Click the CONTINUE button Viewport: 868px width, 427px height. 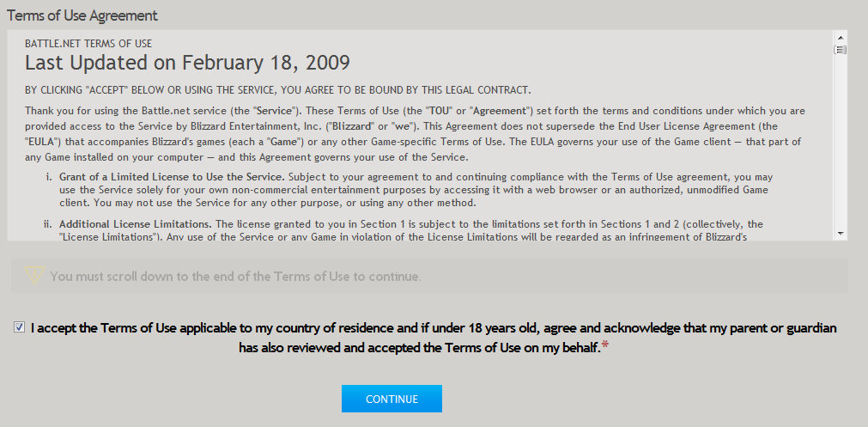click(392, 399)
